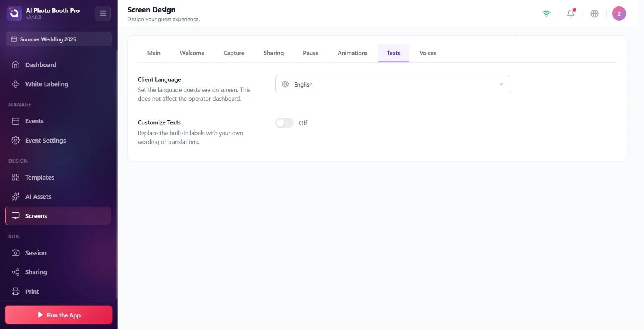Switch to the Voices tab

428,53
